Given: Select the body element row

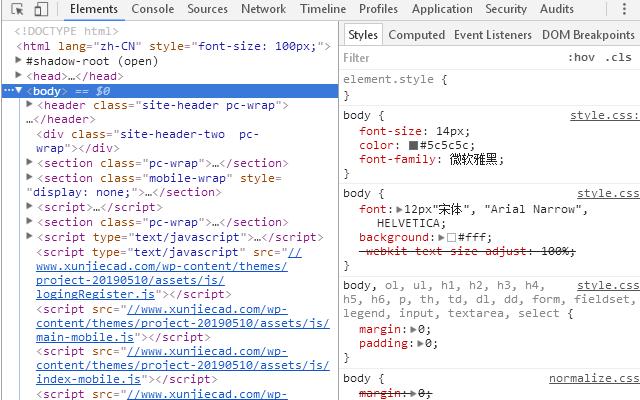Looking at the screenshot, I should tap(48, 91).
